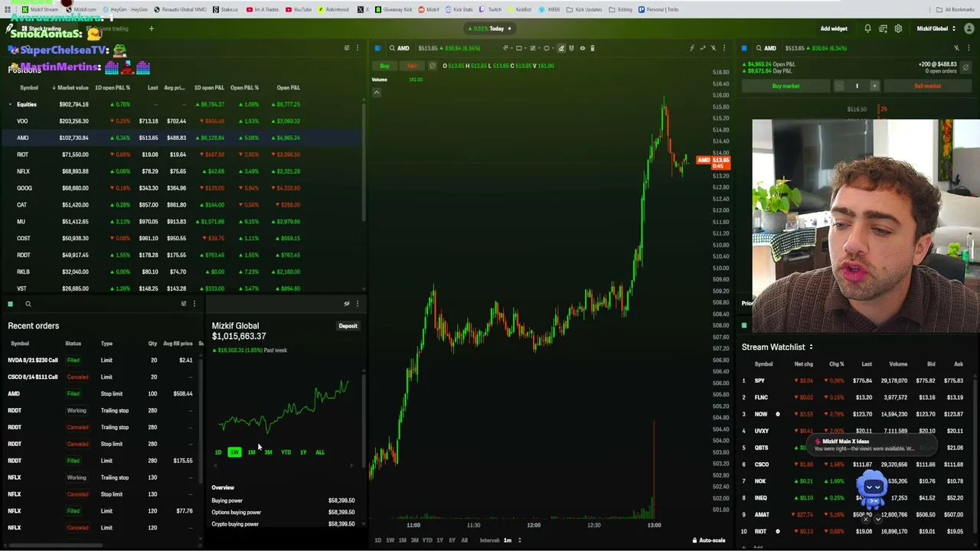Click the Deposit button
Image resolution: width=980 pixels, height=551 pixels.
pyautogui.click(x=348, y=326)
